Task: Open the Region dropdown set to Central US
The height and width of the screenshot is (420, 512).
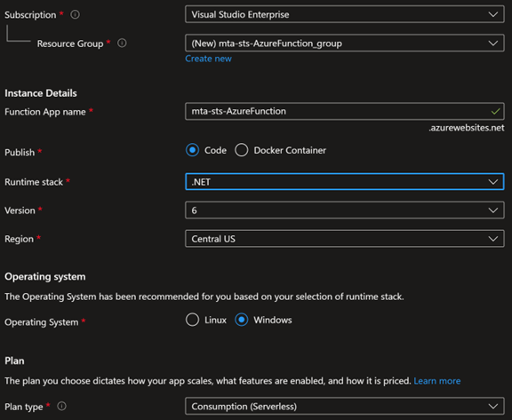Action: (345, 239)
